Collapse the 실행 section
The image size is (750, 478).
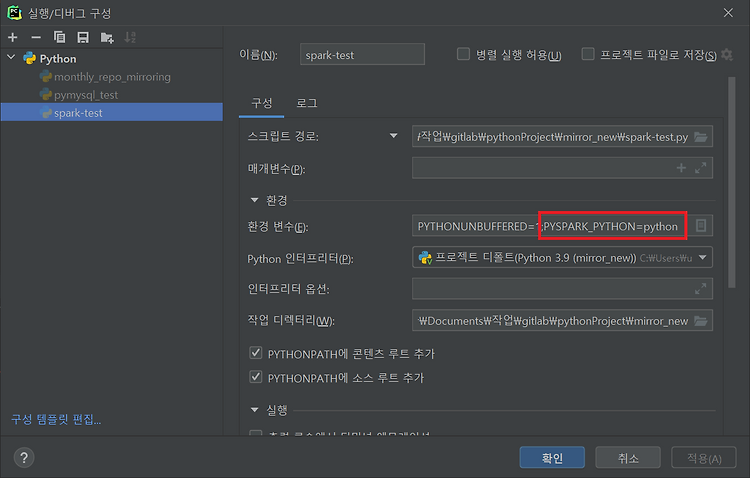[x=254, y=410]
